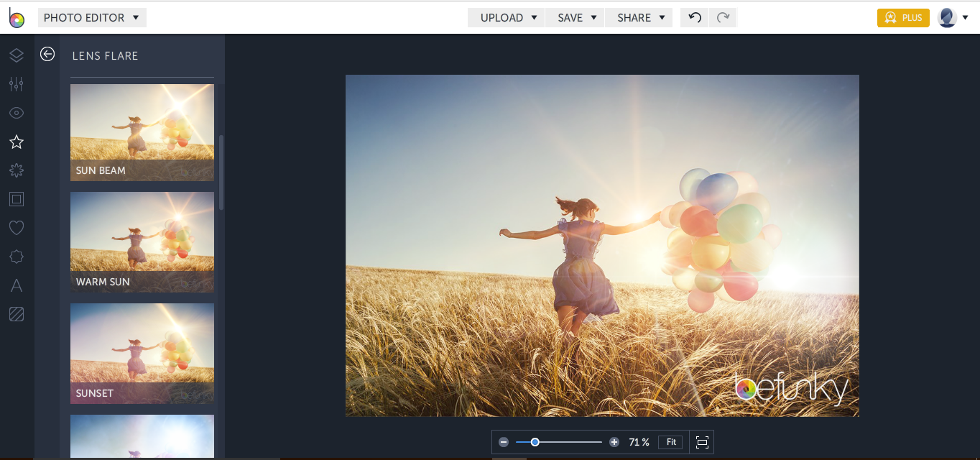The width and height of the screenshot is (980, 460).
Task: Zoom in with the plus icon
Action: coord(614,442)
